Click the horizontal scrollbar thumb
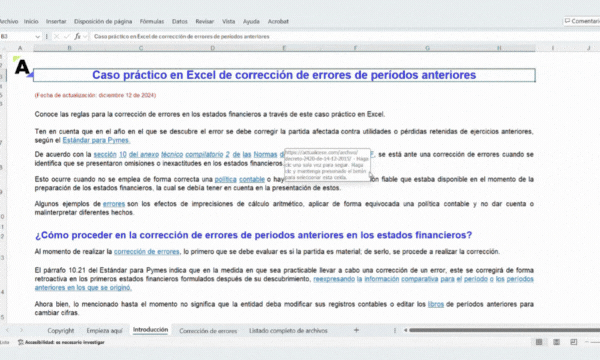 504,330
